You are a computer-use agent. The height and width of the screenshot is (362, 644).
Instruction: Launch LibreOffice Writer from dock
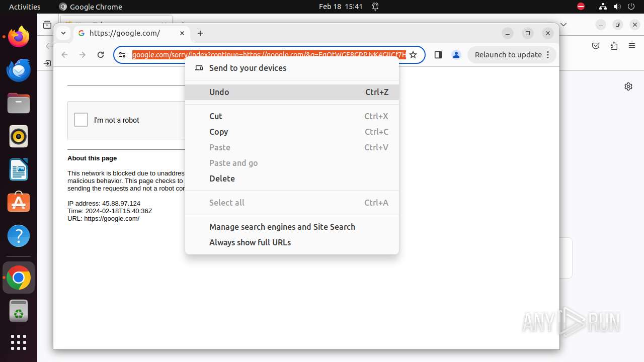[19, 169]
